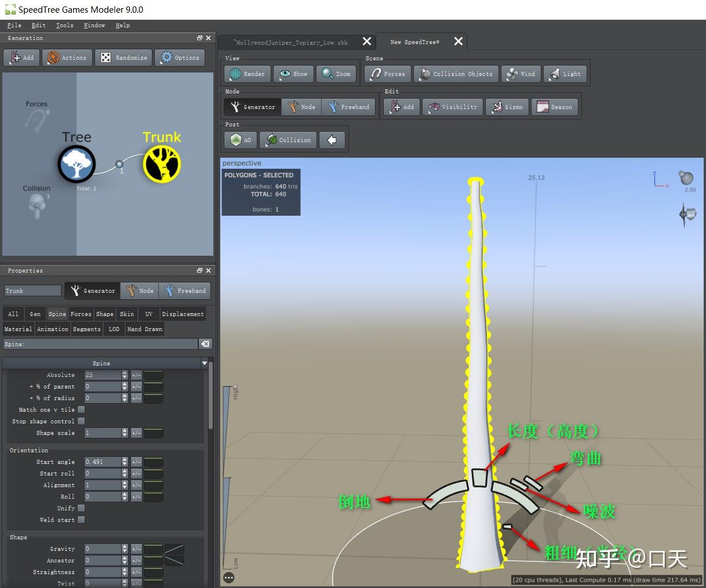Increment the Absolute value stepper
Screen dimensions: 706x588
125,373
